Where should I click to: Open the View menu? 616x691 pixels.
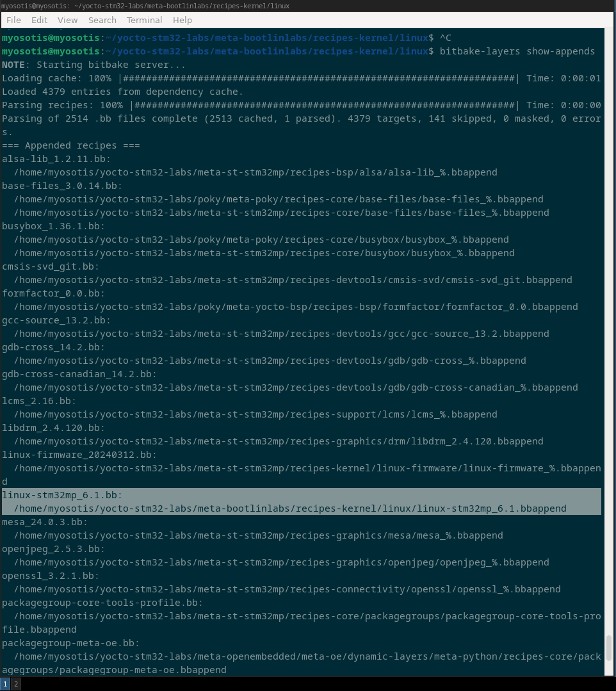(x=67, y=20)
